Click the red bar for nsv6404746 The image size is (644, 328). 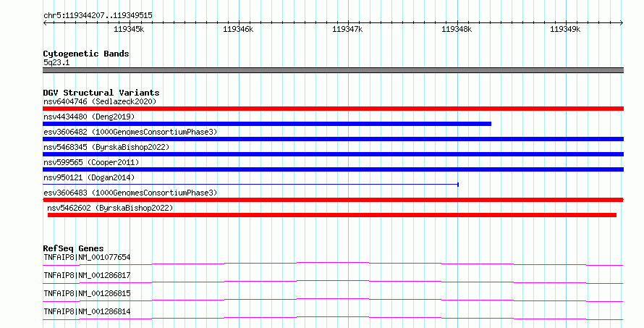coord(333,109)
